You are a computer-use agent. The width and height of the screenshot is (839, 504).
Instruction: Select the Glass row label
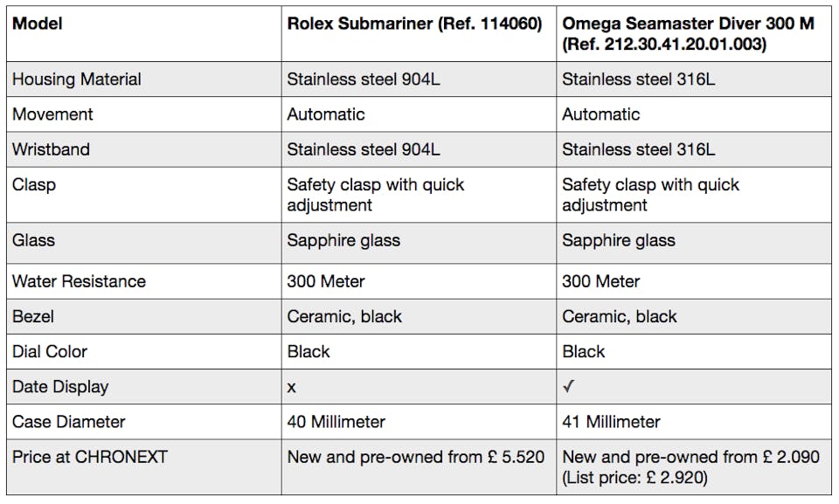pos(33,240)
